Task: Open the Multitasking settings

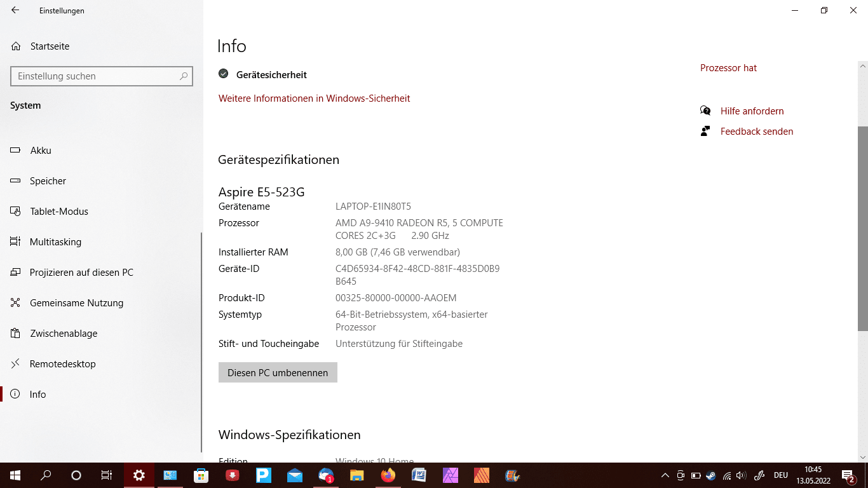Action: pyautogui.click(x=55, y=242)
